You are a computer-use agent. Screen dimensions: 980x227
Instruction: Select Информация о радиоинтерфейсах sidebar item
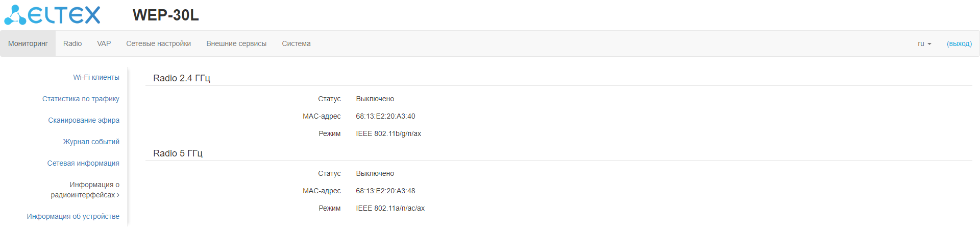point(85,190)
